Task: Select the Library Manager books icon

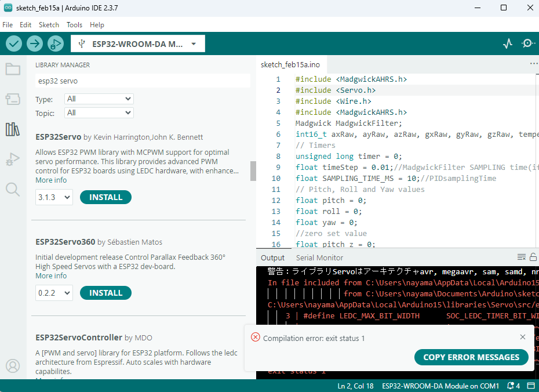Action: click(13, 129)
